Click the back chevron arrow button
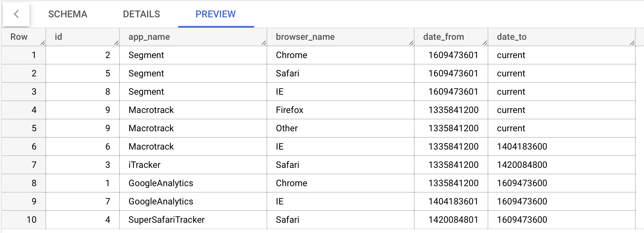Viewport: 644px width, 233px height. [x=16, y=14]
